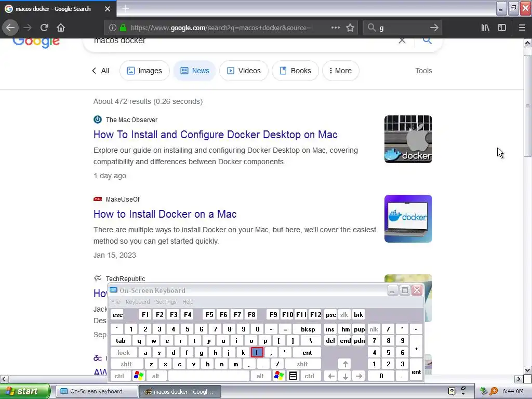Click horizontal scrollbar left arrow
Screen dimensions: 532x399
4,379
